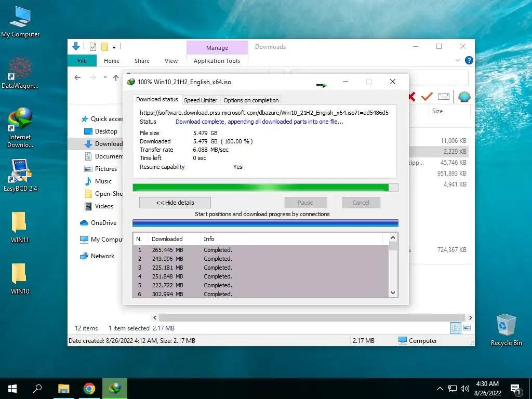Collapse the Explorer ribbon chevron
This screenshot has width=532, height=399.
click(457, 60)
